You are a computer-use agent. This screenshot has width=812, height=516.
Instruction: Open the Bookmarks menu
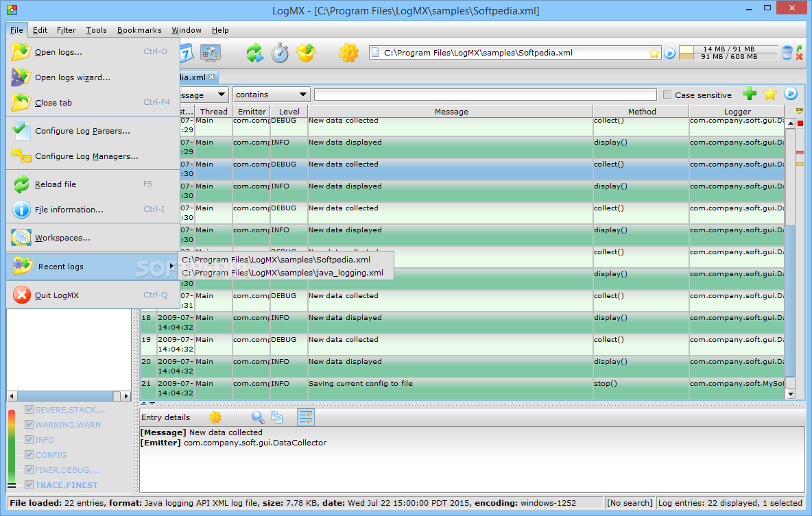pyautogui.click(x=139, y=30)
